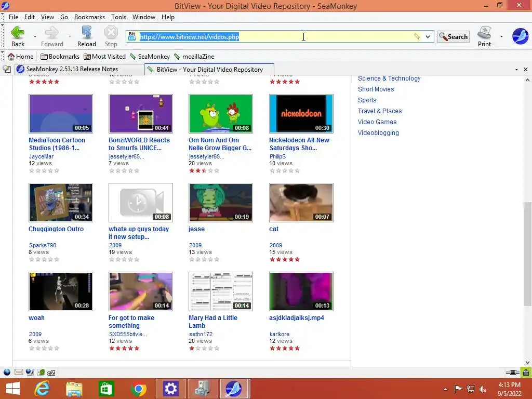Click the Stop loading button
This screenshot has height=399, width=532.
[111, 36]
